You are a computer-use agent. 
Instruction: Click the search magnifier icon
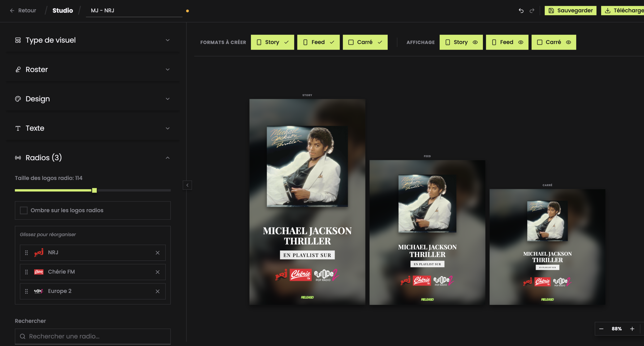[x=22, y=337]
